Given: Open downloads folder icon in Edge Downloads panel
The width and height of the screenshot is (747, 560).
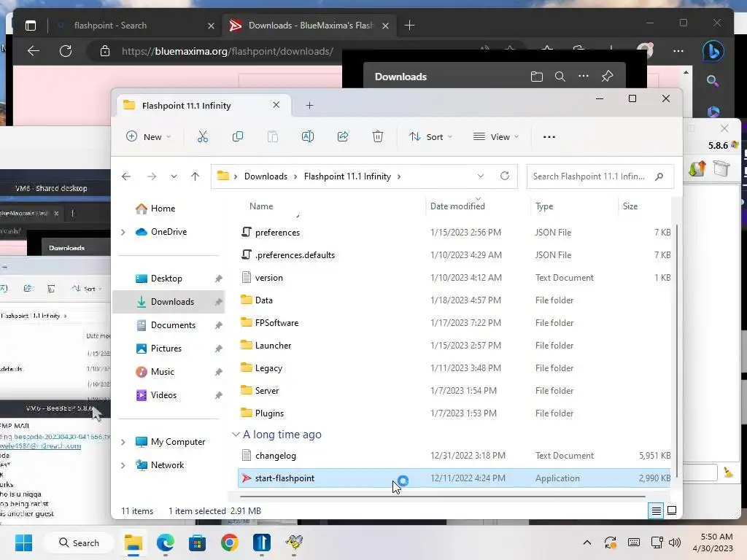Looking at the screenshot, I should click(x=537, y=77).
